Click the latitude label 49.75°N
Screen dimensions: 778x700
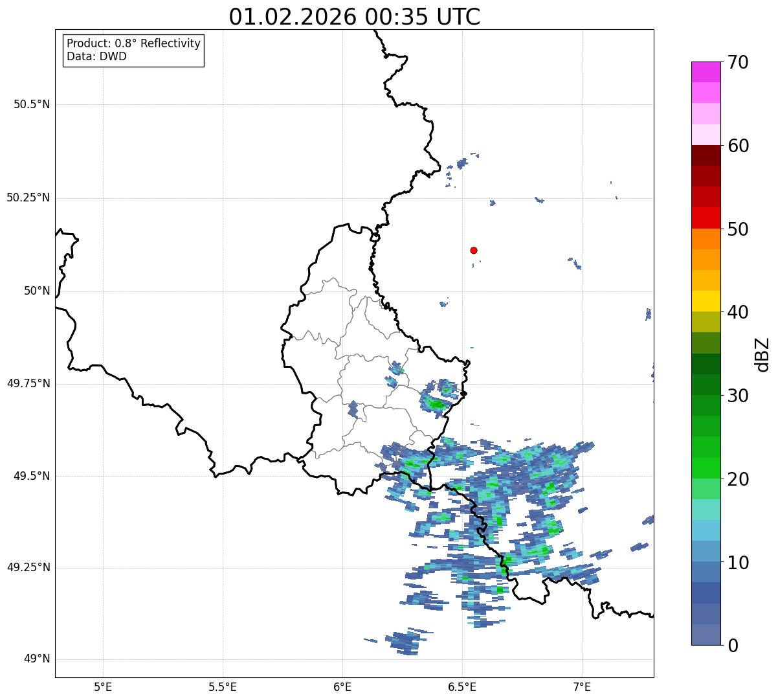tap(28, 383)
